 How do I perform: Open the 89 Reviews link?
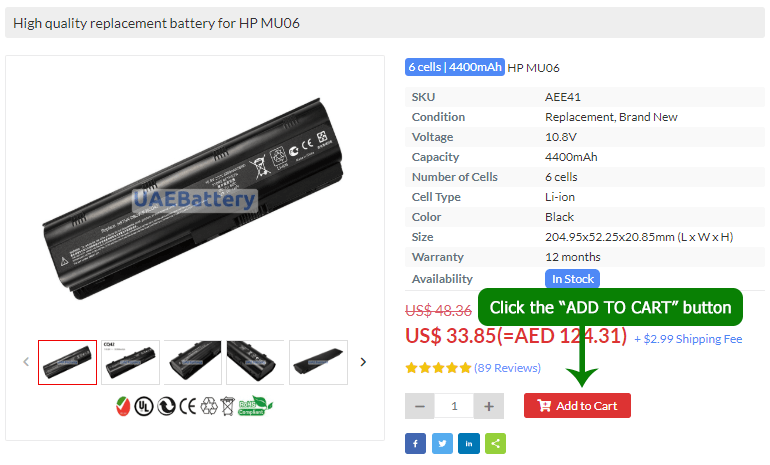tap(507, 368)
